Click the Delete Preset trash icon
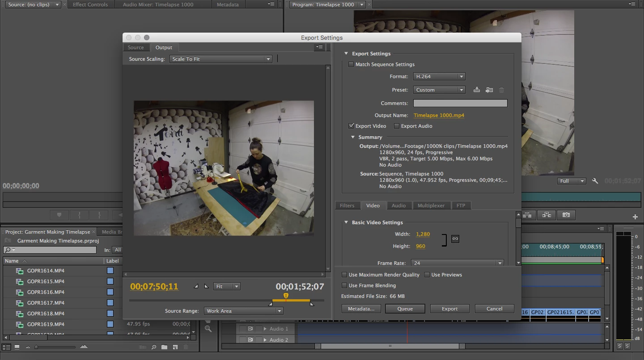This screenshot has height=360, width=644. coord(502,90)
